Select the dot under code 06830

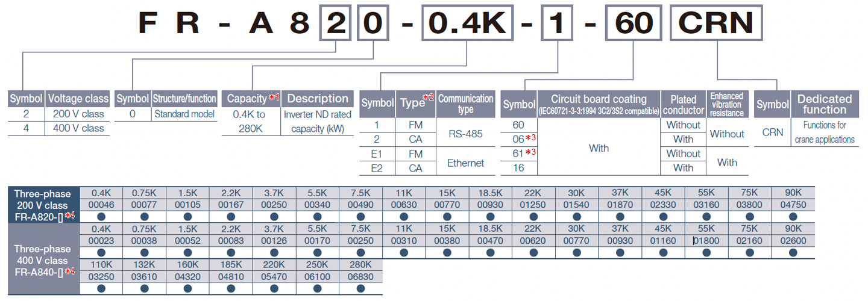pos(360,288)
